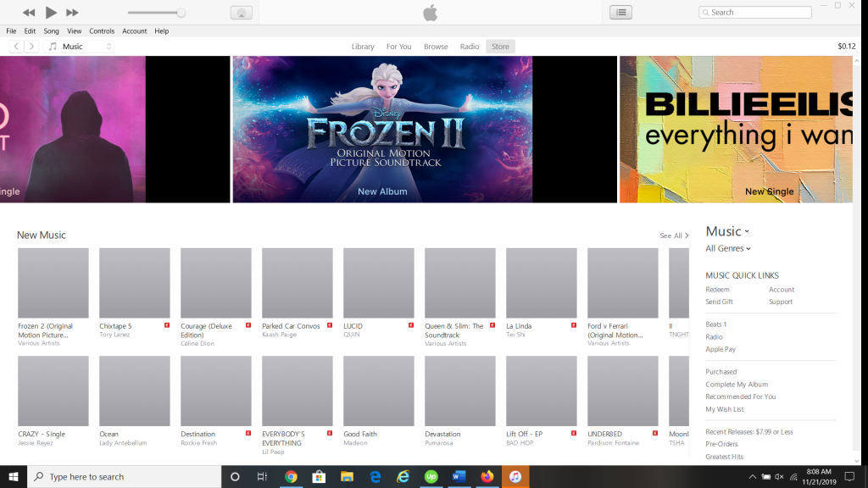Image resolution: width=868 pixels, height=488 pixels.
Task: Open the Pre-Orders link
Action: coord(721,444)
